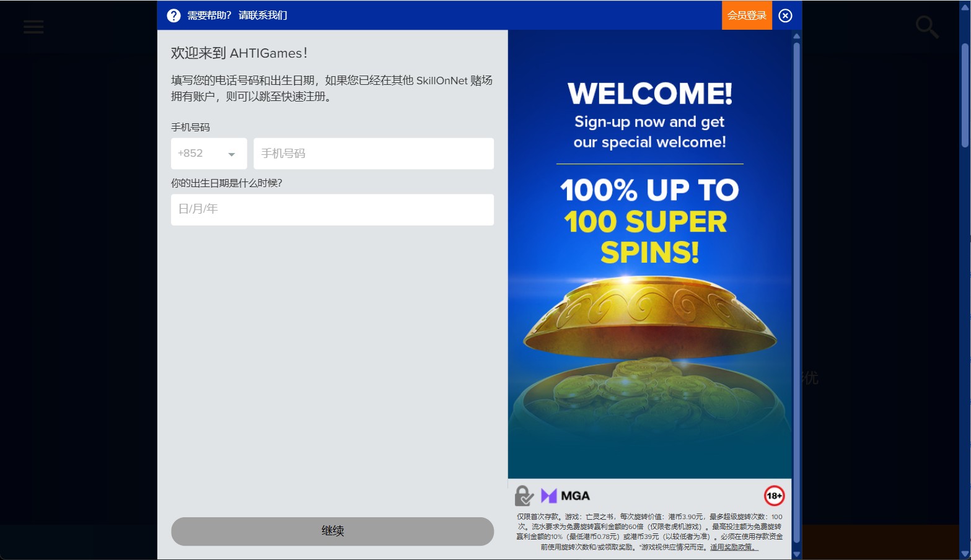Click the 继续 continue button

(332, 531)
